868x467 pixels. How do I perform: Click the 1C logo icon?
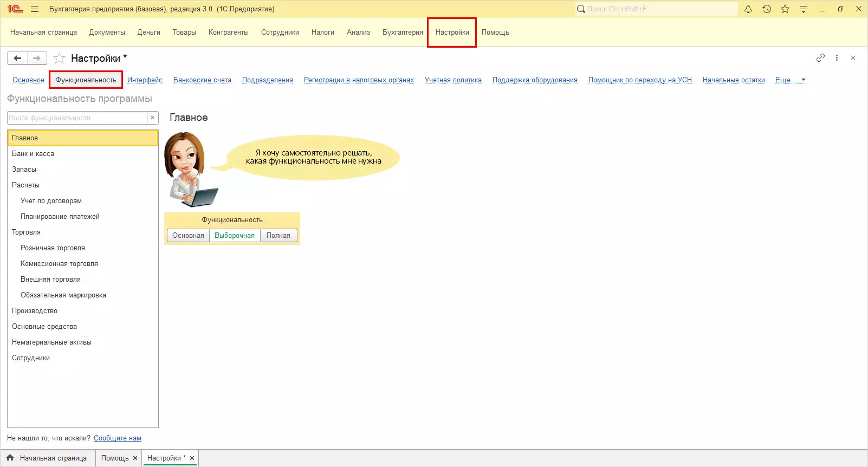click(15, 9)
